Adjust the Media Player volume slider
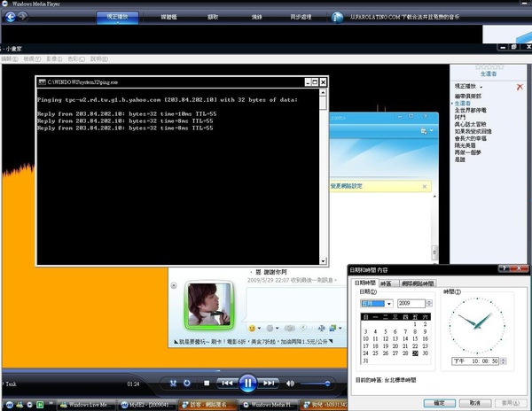The image size is (532, 411). click(x=316, y=384)
